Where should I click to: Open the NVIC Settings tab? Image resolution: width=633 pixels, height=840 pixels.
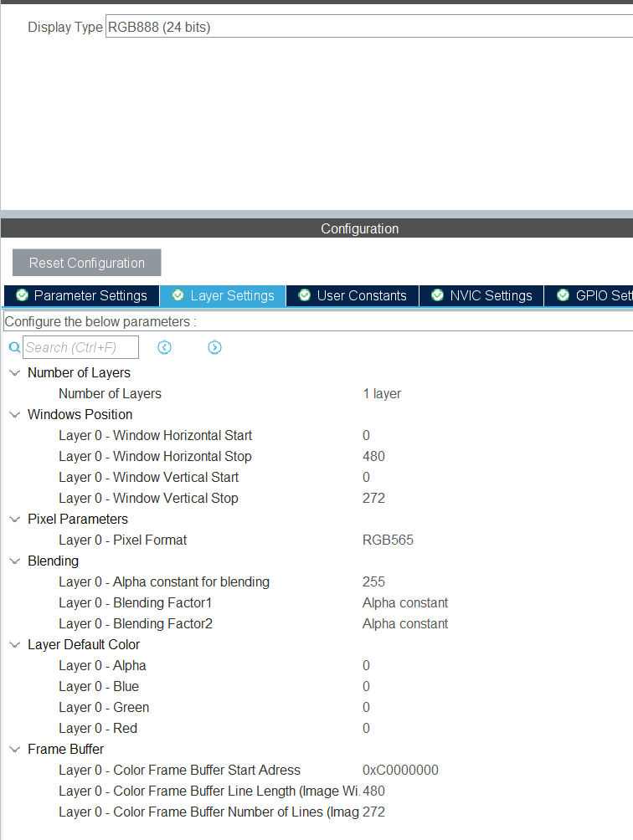pyautogui.click(x=491, y=295)
